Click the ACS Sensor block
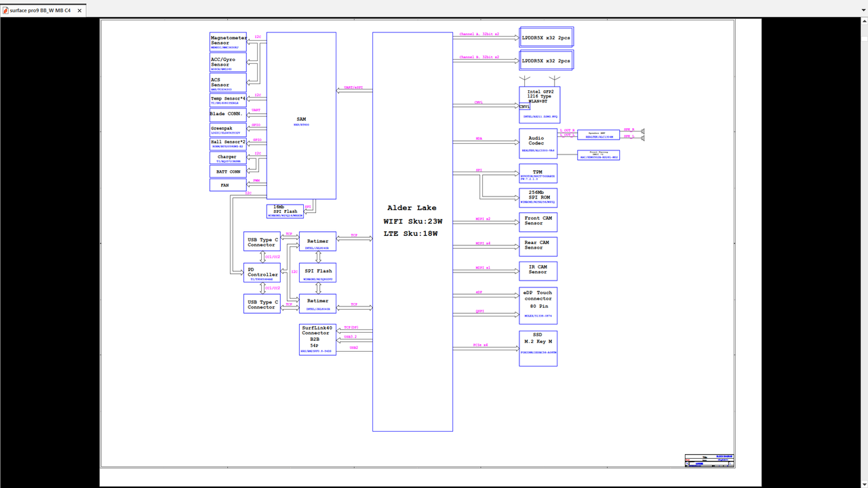 [229, 83]
